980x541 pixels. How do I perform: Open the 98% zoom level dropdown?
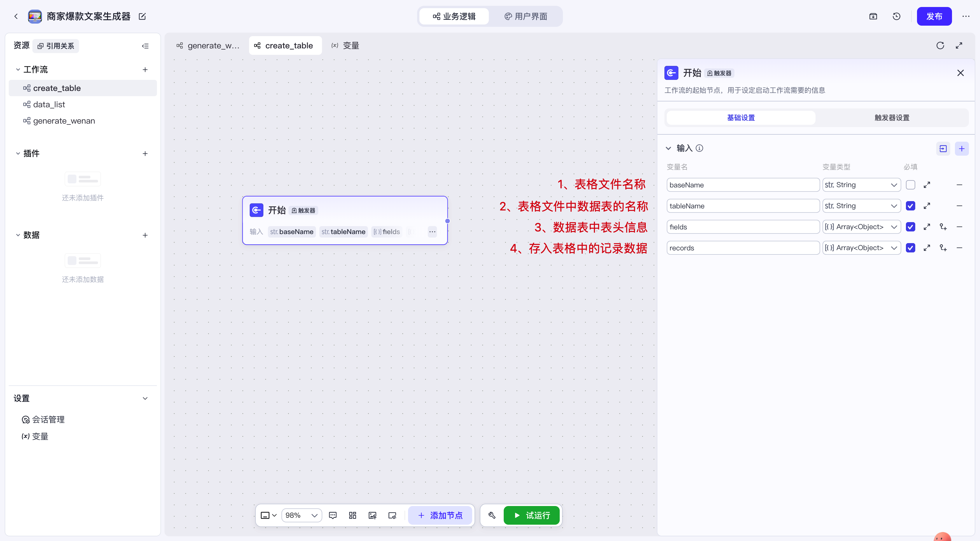(x=301, y=515)
